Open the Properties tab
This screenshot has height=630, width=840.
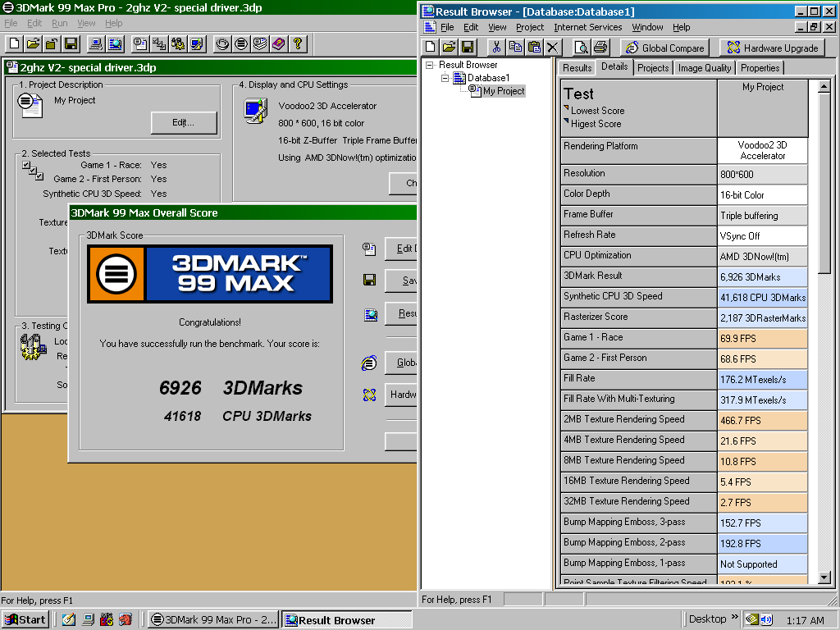point(760,68)
